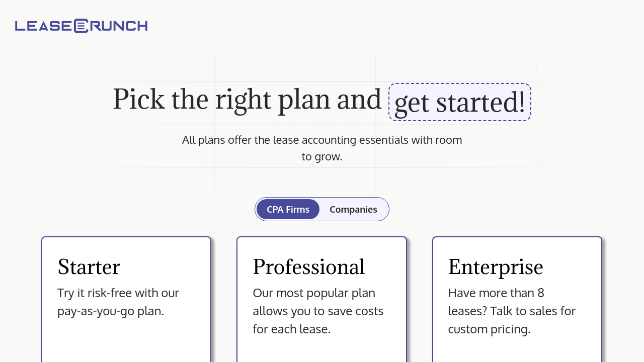644x362 pixels.
Task: Click the "RUNCH" letters in the logo
Action: pos(119,26)
